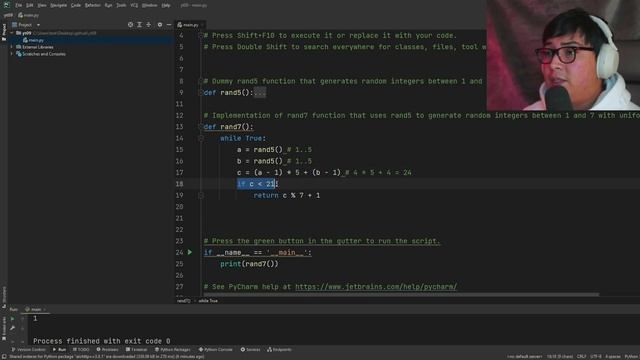This screenshot has height=360, width=640.
Task: Click the 4 spaces indent status widget
Action: (613, 357)
